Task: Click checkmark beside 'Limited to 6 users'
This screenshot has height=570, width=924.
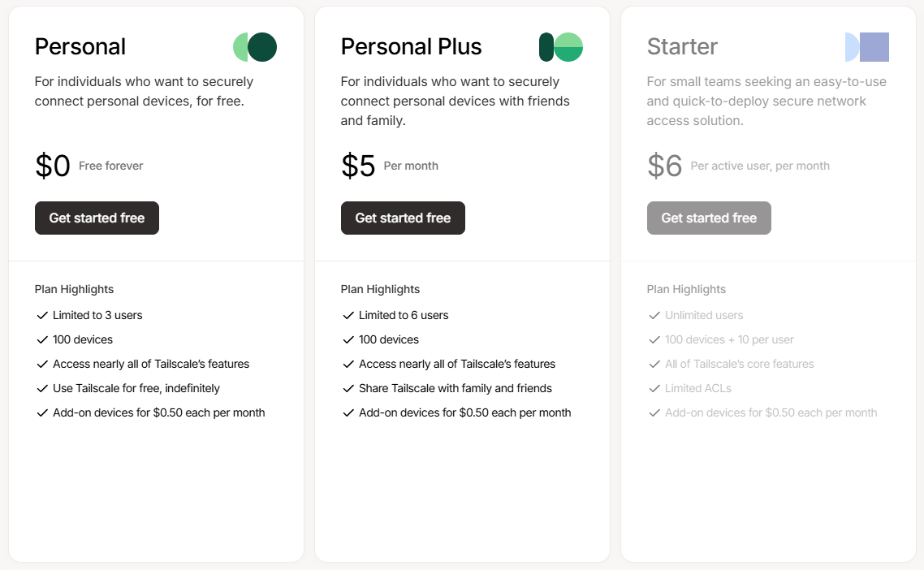Action: 348,315
